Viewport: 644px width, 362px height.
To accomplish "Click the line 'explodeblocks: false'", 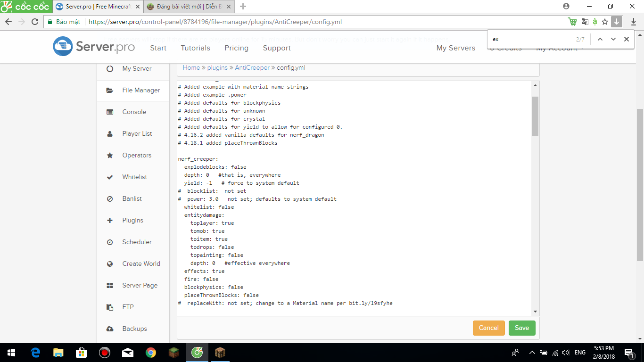I will pos(215,167).
